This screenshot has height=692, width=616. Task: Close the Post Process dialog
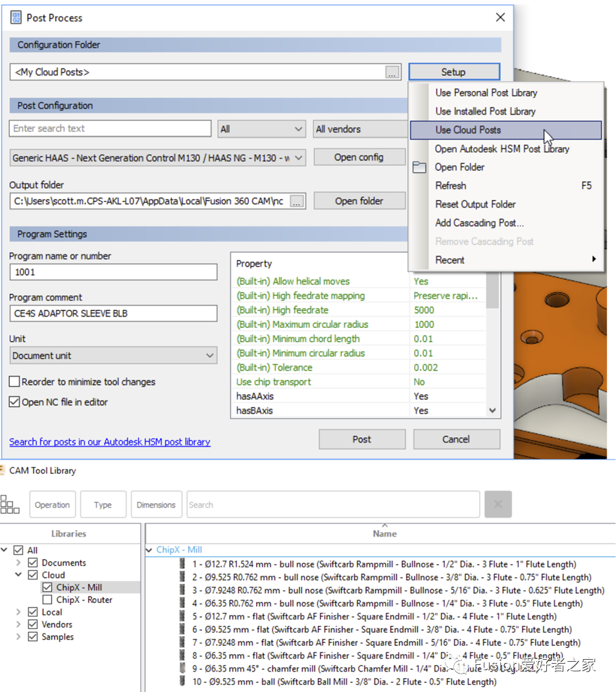click(500, 17)
